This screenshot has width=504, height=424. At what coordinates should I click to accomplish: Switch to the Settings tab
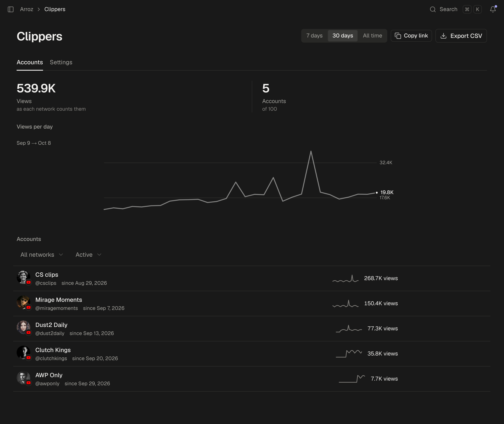(61, 62)
